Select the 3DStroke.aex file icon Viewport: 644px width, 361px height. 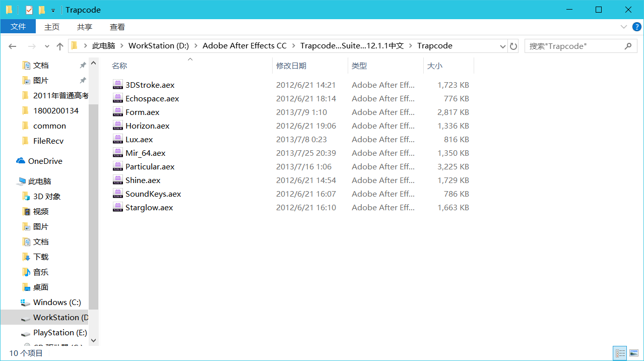click(117, 85)
